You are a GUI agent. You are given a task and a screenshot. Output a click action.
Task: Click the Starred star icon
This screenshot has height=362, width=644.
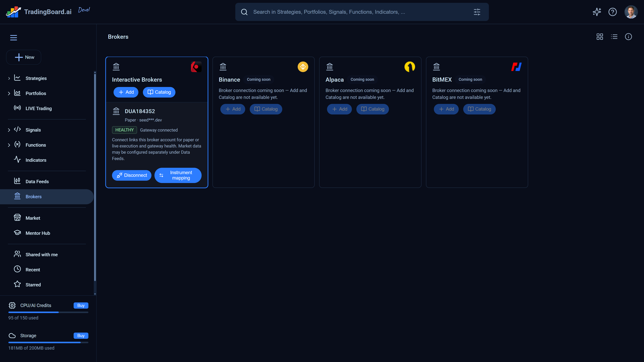[17, 284]
